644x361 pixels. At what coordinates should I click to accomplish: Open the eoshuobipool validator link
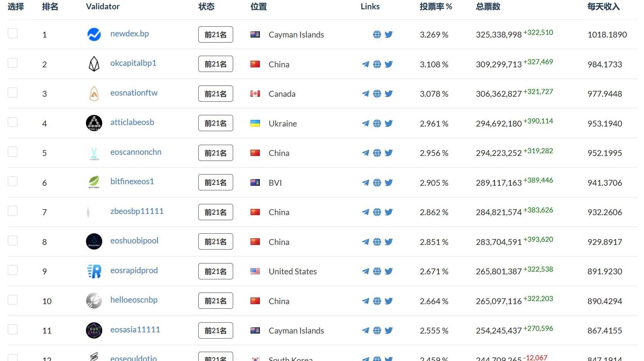pyautogui.click(x=134, y=241)
